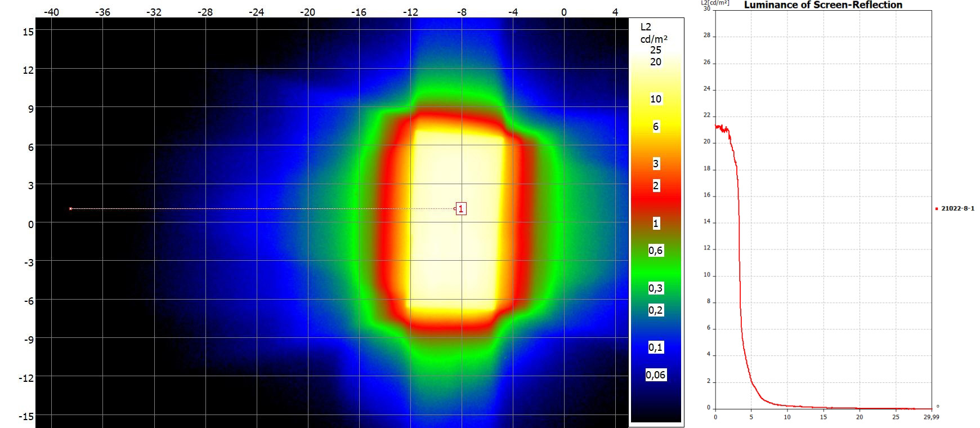
Task: Pick the 0,06 label on the color scale
Action: tap(655, 375)
